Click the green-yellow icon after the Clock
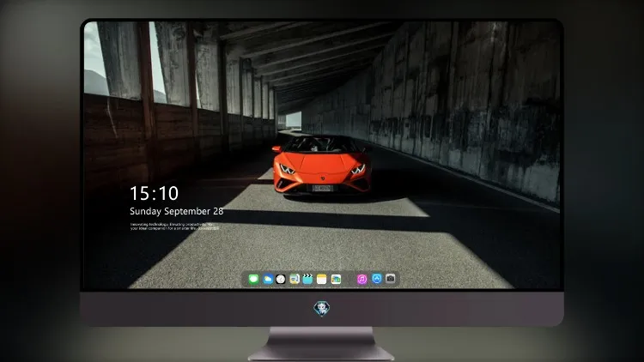644x362 pixels. coord(295,279)
